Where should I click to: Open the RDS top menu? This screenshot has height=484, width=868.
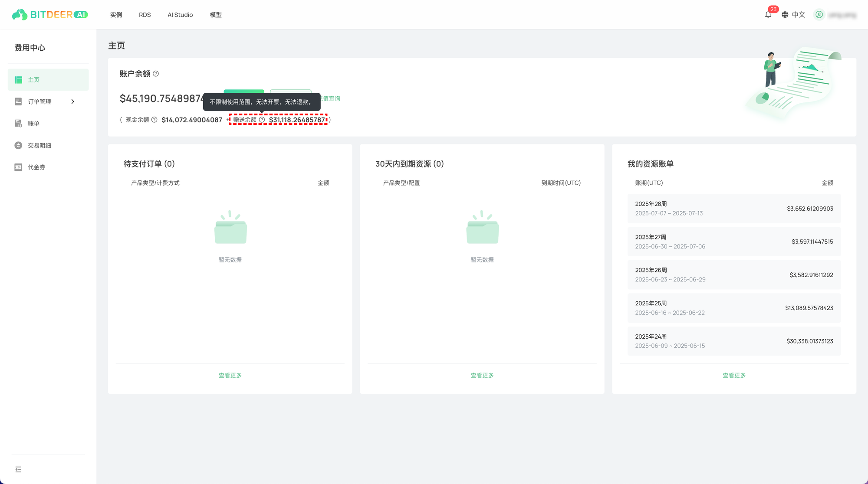point(145,15)
